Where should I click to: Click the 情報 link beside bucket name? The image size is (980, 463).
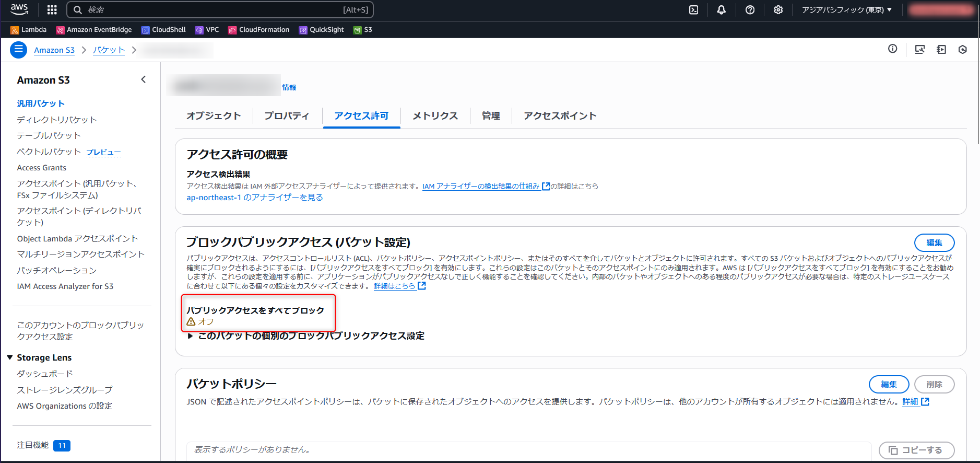pyautogui.click(x=289, y=87)
